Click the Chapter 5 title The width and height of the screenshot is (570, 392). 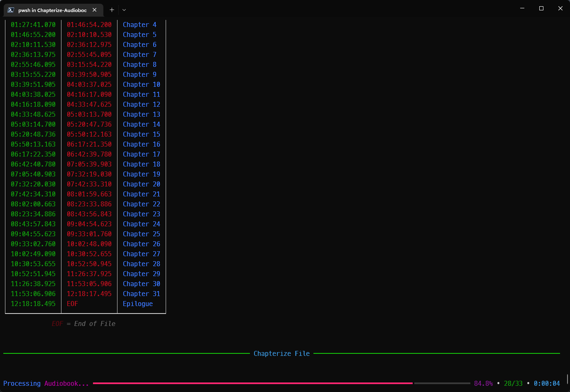pos(139,35)
